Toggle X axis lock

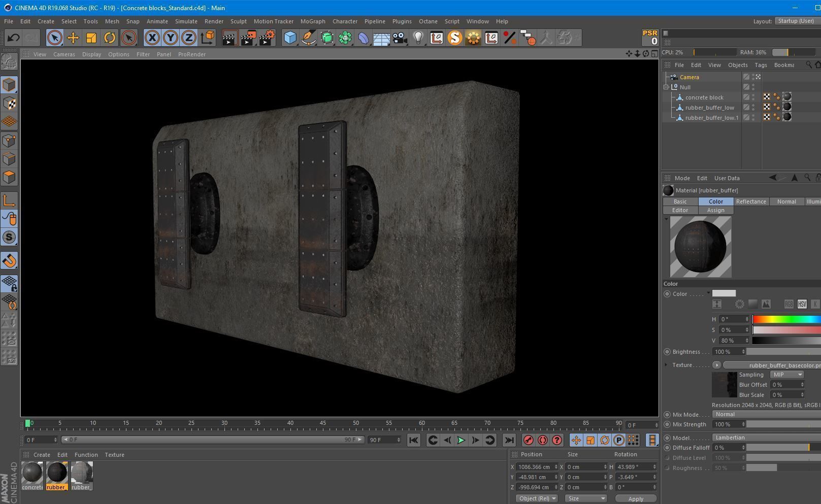pyautogui.click(x=152, y=38)
